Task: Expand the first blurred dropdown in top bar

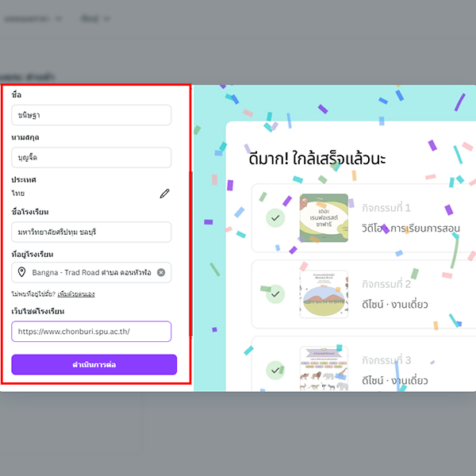Action: pos(33,19)
